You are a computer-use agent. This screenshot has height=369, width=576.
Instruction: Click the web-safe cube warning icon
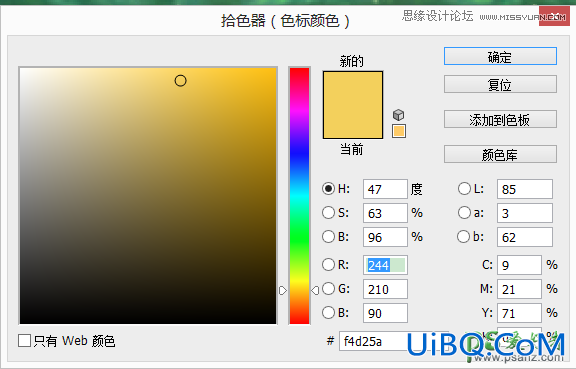point(399,115)
